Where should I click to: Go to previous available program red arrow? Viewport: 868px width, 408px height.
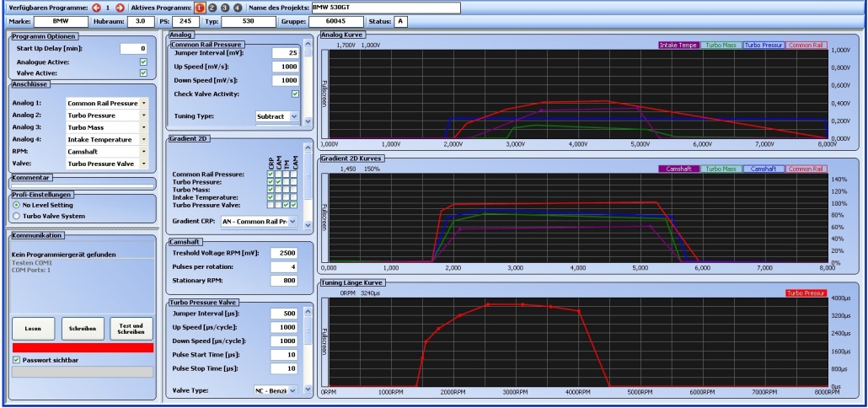pos(96,8)
